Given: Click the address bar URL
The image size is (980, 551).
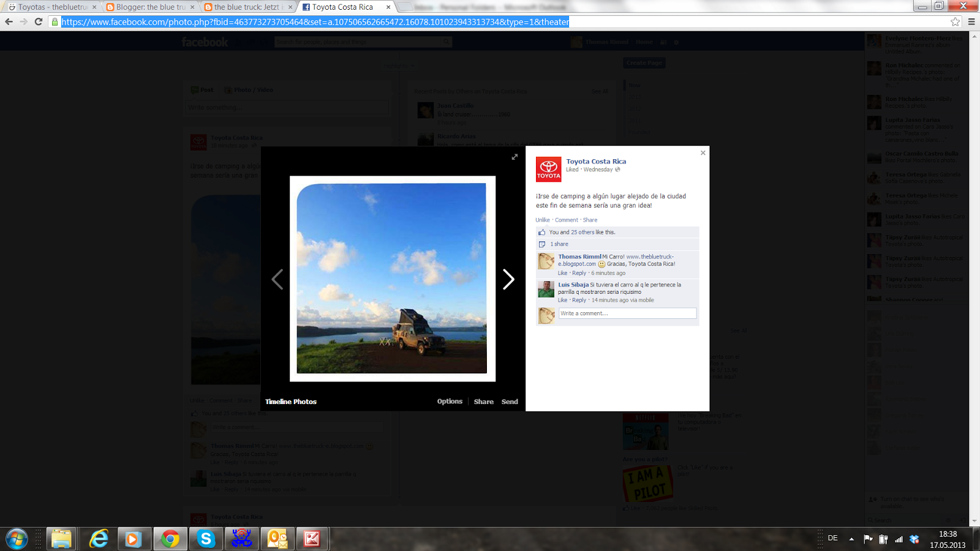Looking at the screenshot, I should coord(315,22).
